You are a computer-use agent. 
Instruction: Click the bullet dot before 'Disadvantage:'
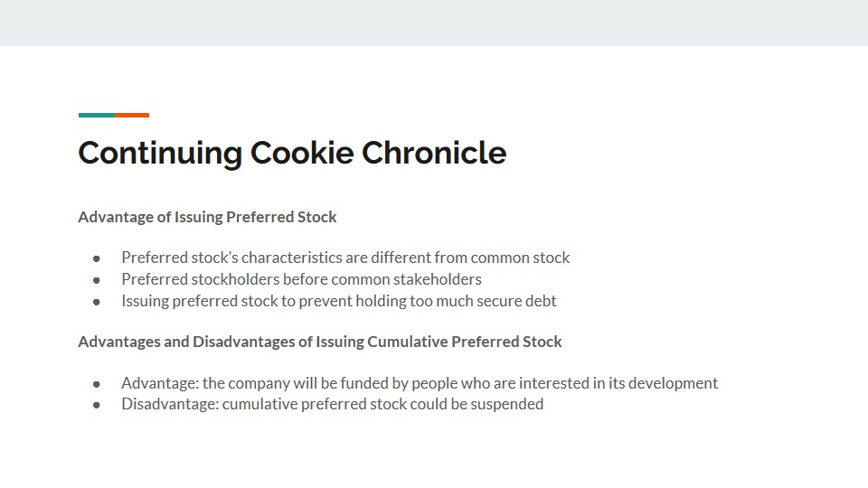(96, 405)
